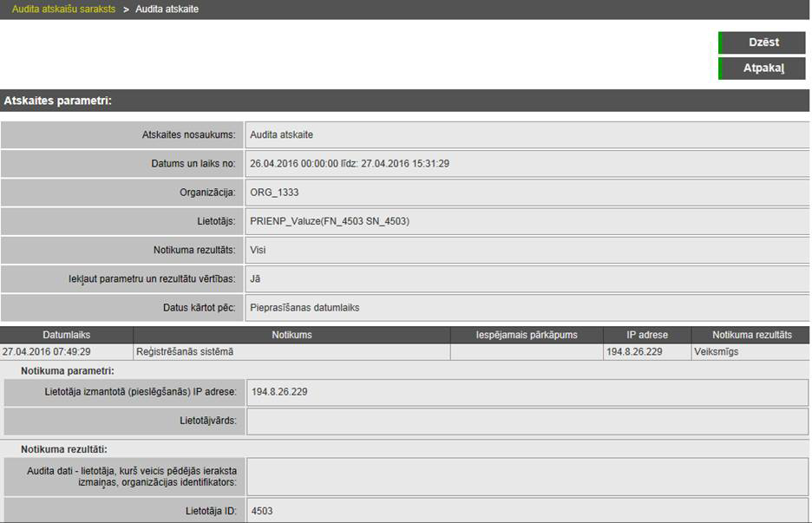The width and height of the screenshot is (812, 523).
Task: Open the Audita atskaišu saraksts breadcrumb link
Action: coord(63,10)
